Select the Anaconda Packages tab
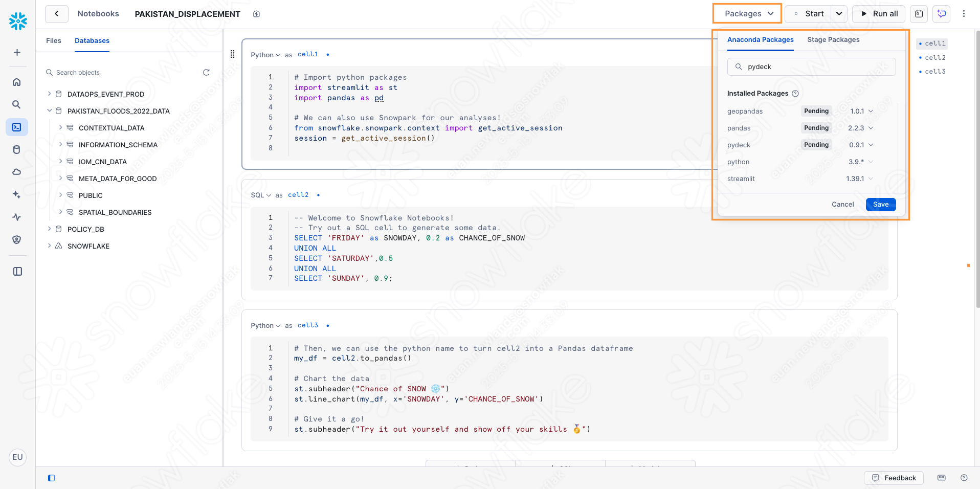The height and width of the screenshot is (489, 980). click(x=760, y=39)
